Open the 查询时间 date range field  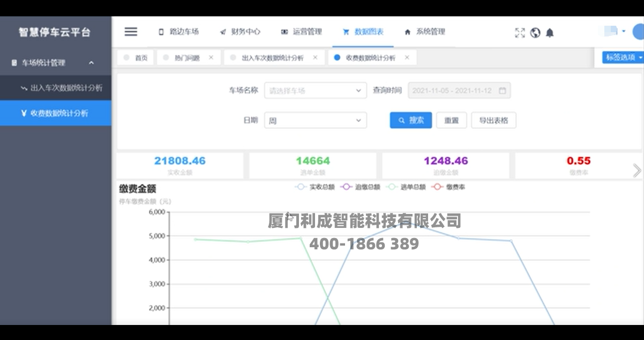tap(459, 91)
